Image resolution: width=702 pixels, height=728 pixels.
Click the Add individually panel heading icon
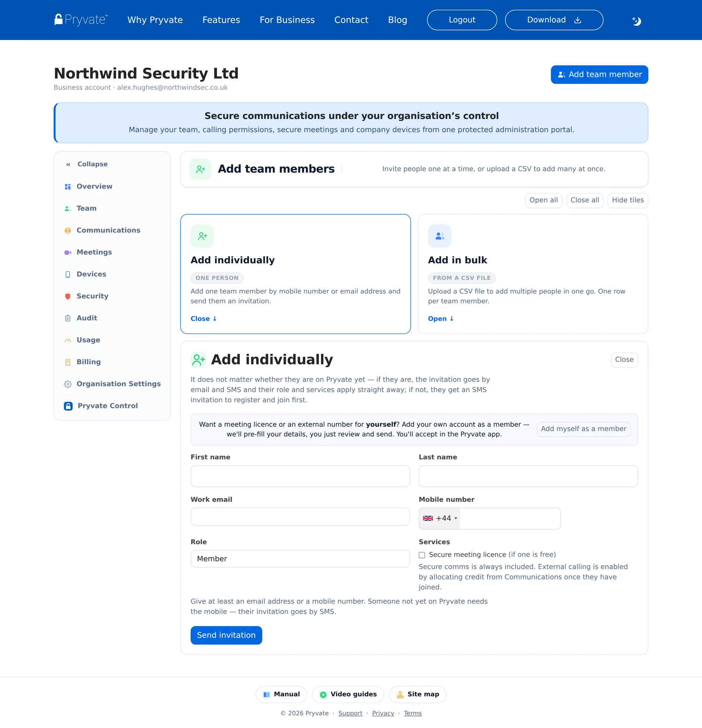199,360
